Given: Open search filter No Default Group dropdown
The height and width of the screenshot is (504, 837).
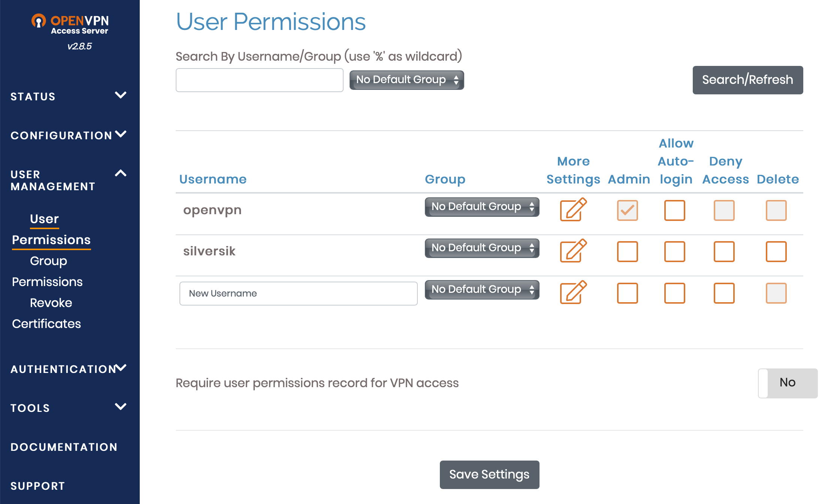Looking at the screenshot, I should point(407,80).
